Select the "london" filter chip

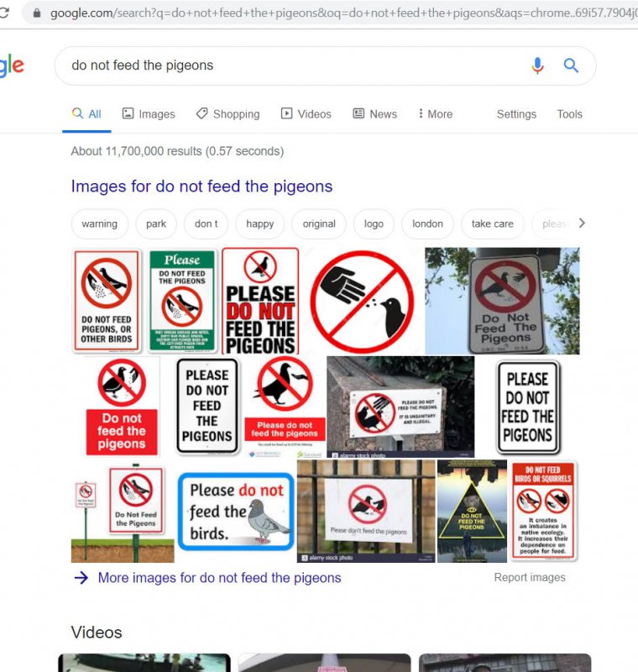pos(427,223)
